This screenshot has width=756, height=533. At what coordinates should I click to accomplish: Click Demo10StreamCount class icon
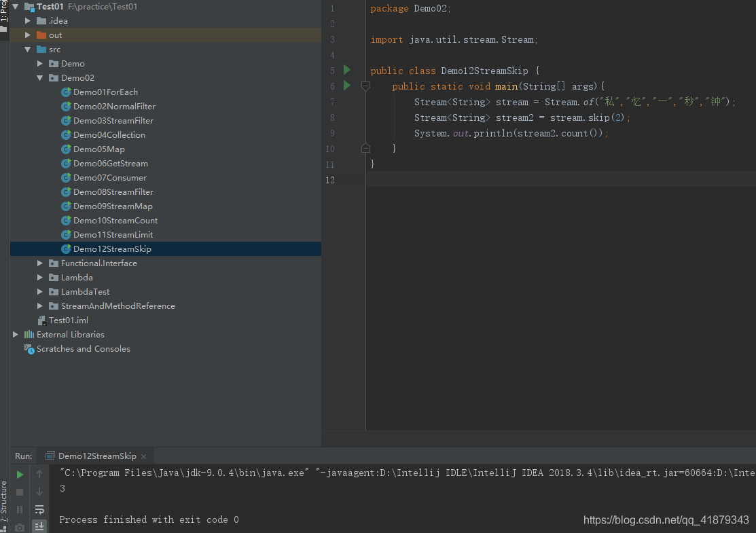point(66,221)
